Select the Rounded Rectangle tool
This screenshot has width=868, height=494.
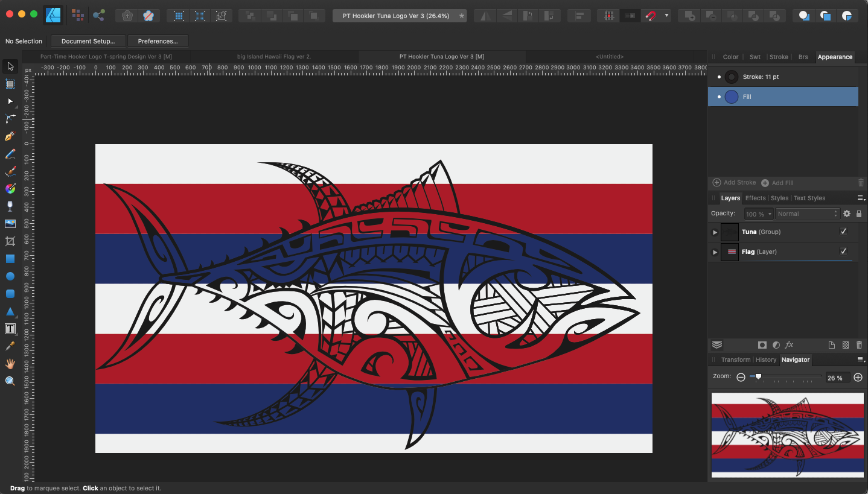[10, 294]
